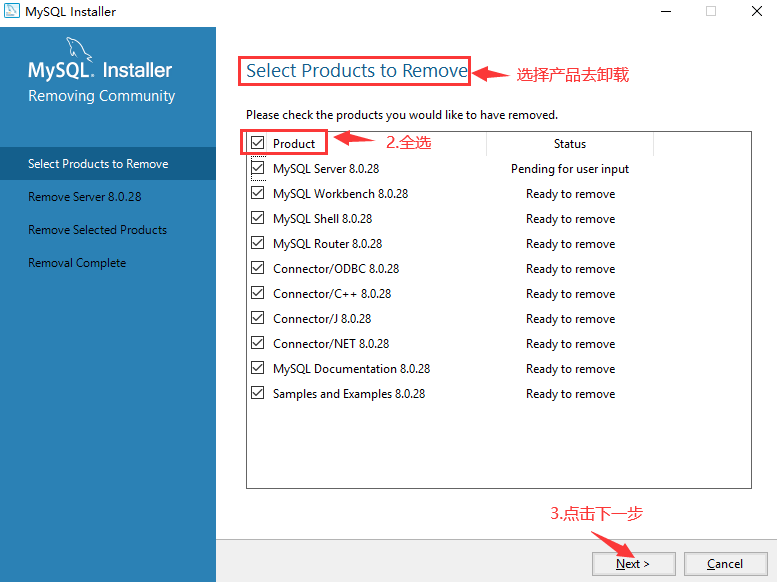Screen dimensions: 777x582
Task: Click the 'Removing Community' subtitle
Action: click(x=102, y=96)
